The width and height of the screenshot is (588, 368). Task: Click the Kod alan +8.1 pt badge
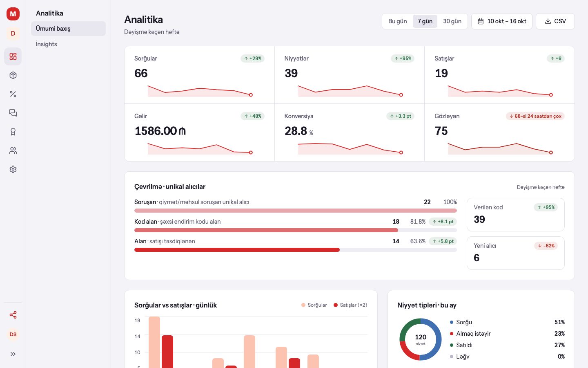coord(443,222)
